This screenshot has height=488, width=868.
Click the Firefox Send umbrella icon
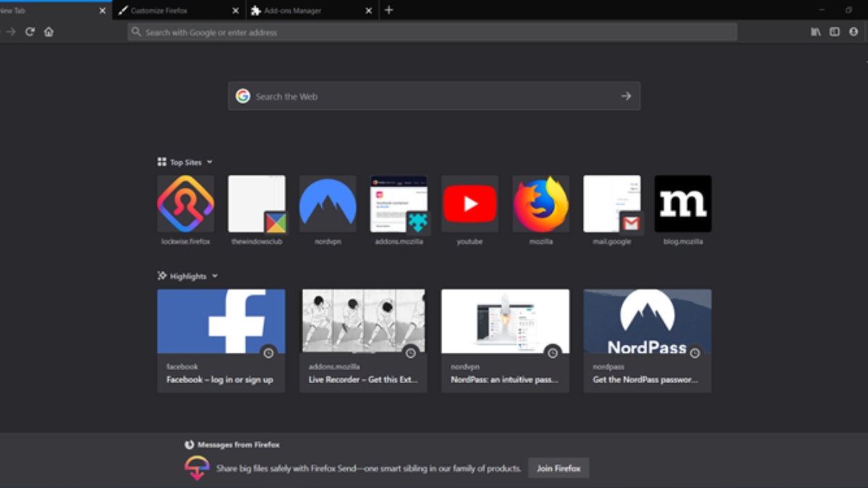(197, 468)
